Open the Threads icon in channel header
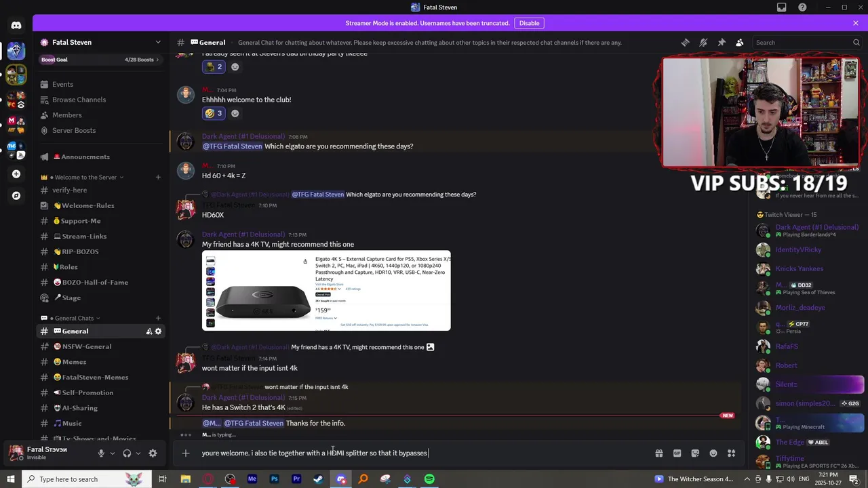Screen dimensions: 868x488 click(x=686, y=42)
